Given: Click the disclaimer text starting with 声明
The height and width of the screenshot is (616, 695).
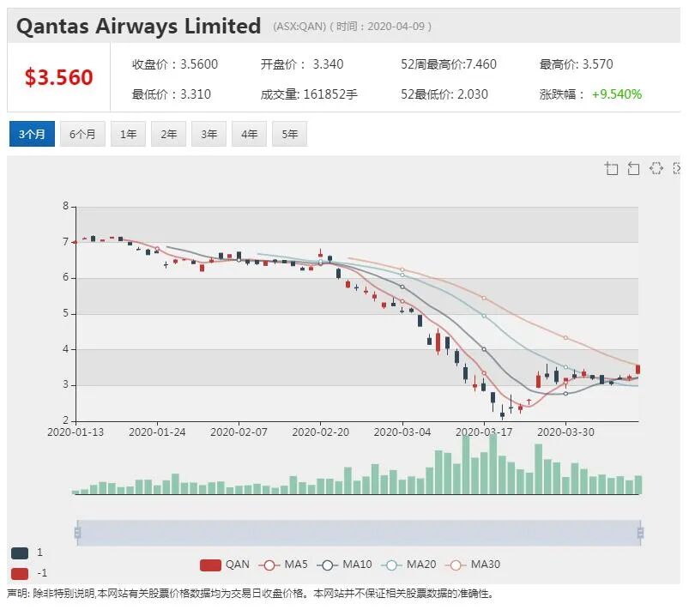Looking at the screenshot, I should (250, 594).
